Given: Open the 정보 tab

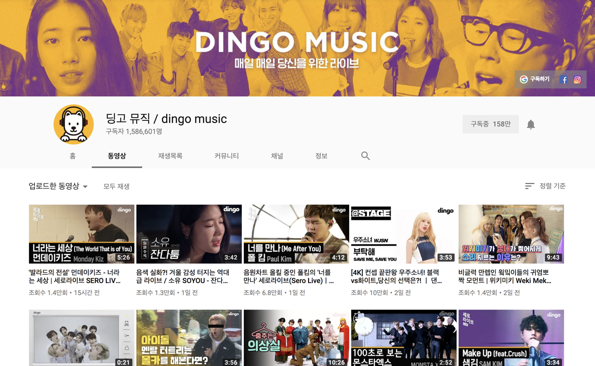Looking at the screenshot, I should pyautogui.click(x=321, y=156).
